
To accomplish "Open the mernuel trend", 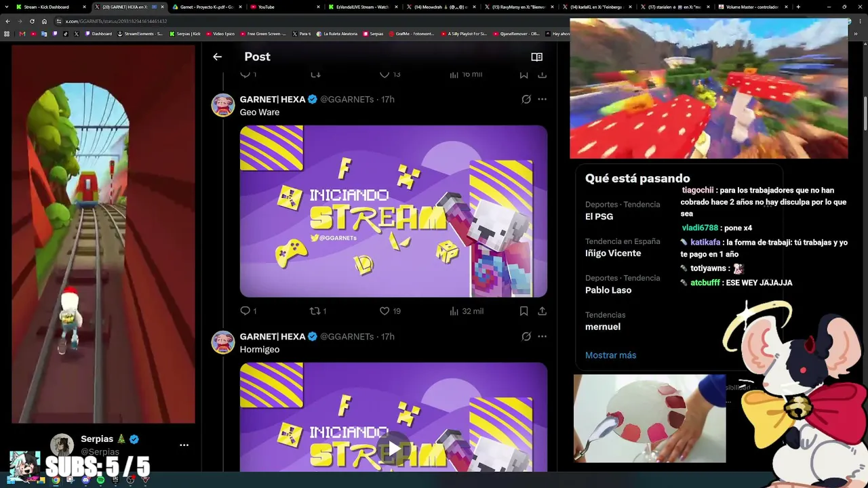I will click(x=605, y=321).
